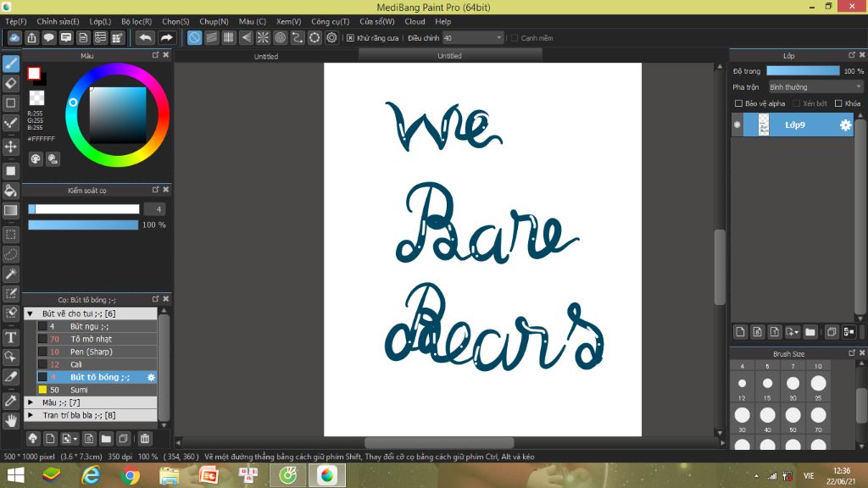Select the Eraser tool
Screen dimensions: 868x488
click(x=10, y=84)
